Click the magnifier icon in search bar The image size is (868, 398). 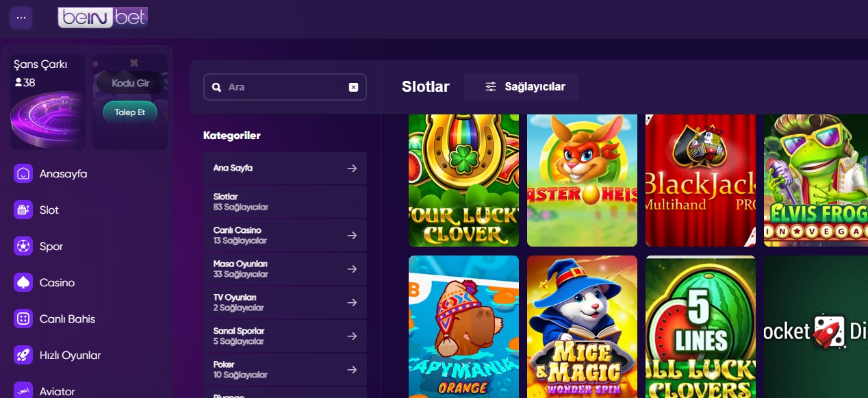point(216,87)
